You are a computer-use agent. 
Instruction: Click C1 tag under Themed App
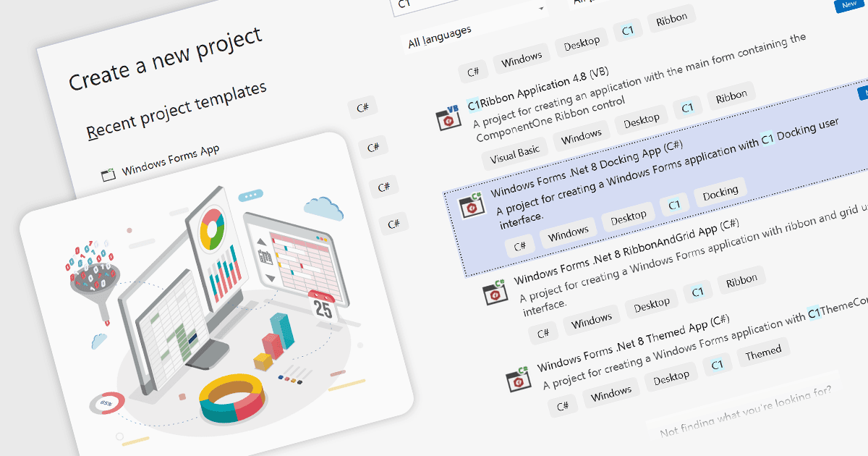tap(718, 365)
